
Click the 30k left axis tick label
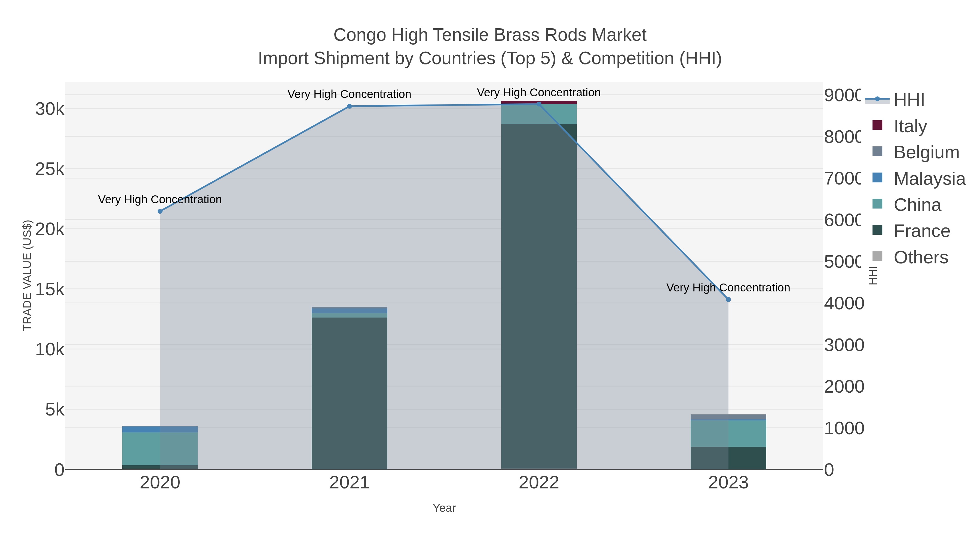[x=50, y=109]
